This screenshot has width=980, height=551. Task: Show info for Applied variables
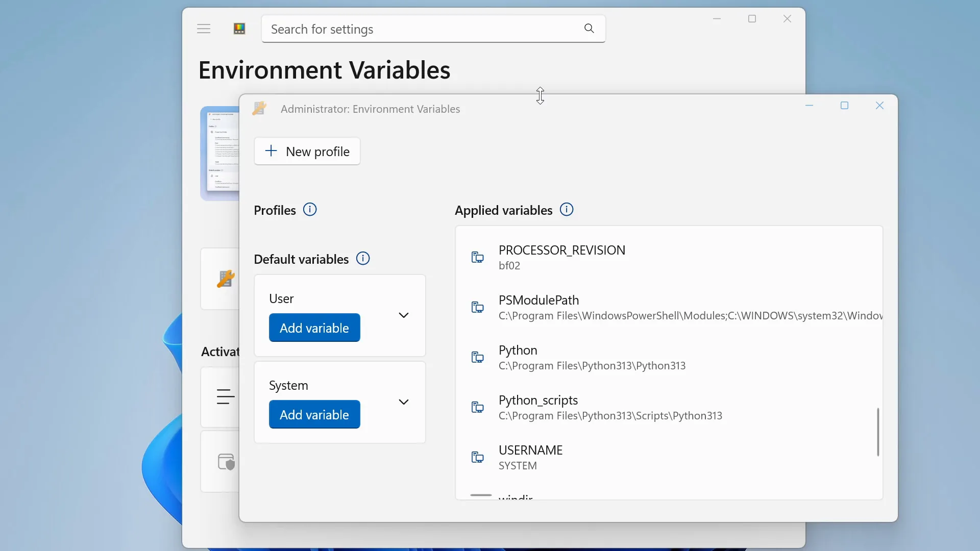click(567, 210)
